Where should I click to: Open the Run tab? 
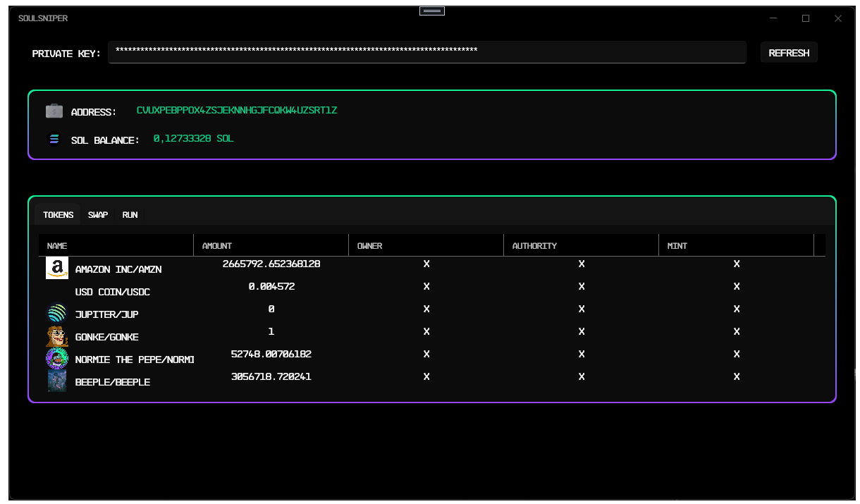[130, 214]
